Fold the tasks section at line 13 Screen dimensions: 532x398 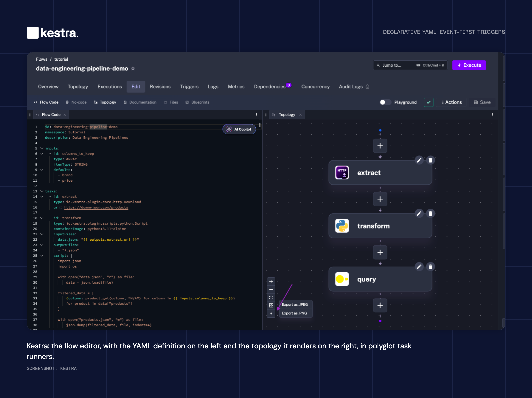click(42, 191)
